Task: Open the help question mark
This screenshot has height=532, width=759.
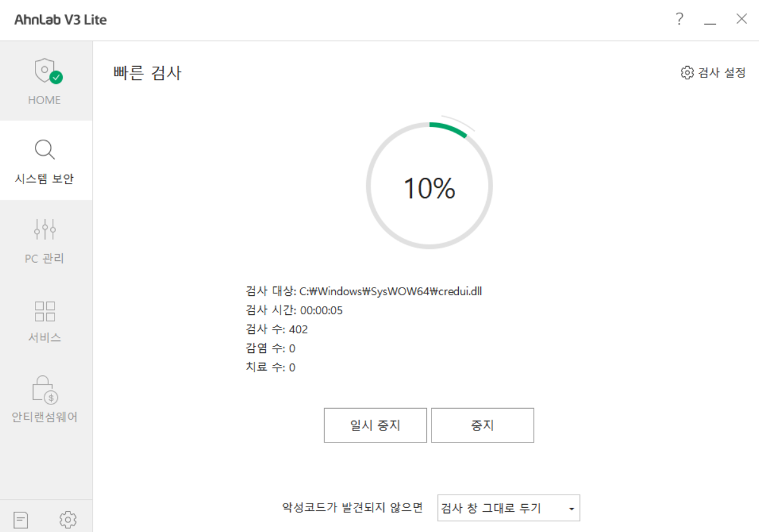Action: (678, 19)
